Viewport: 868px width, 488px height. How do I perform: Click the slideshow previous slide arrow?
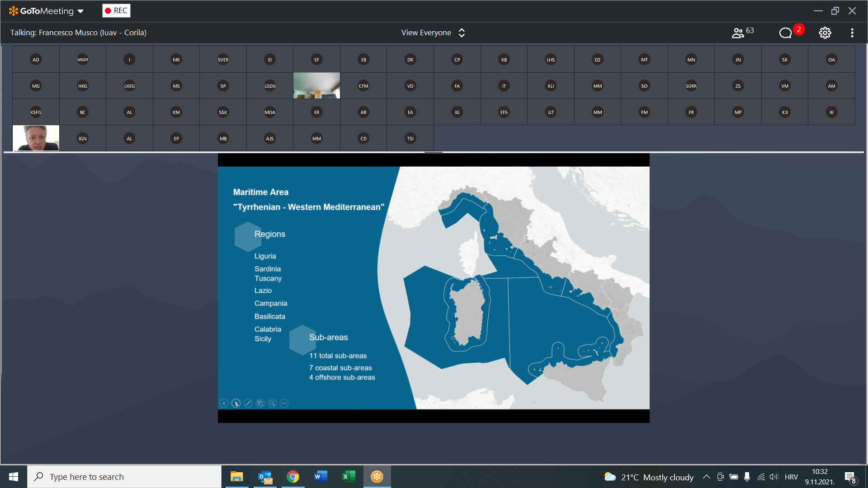coord(224,403)
